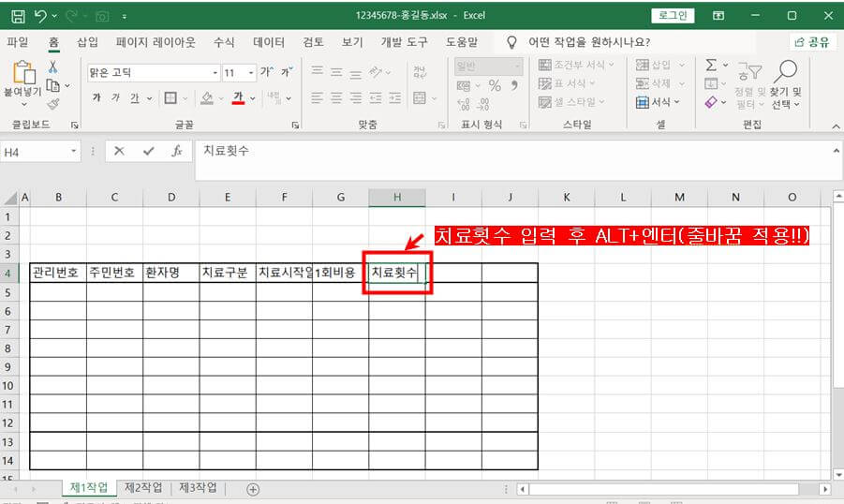Switch to the 개발 도구 tab
This screenshot has width=844, height=504.
(405, 42)
